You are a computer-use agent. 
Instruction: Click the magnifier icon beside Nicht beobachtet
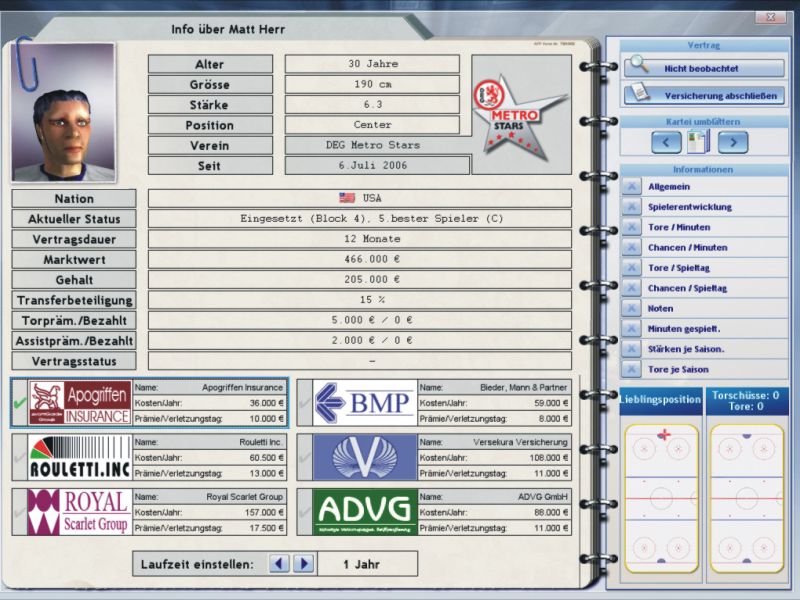[x=638, y=65]
